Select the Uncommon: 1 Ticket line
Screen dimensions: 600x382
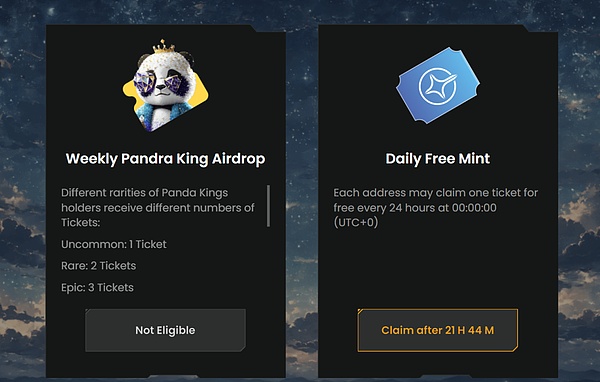pyautogui.click(x=114, y=244)
